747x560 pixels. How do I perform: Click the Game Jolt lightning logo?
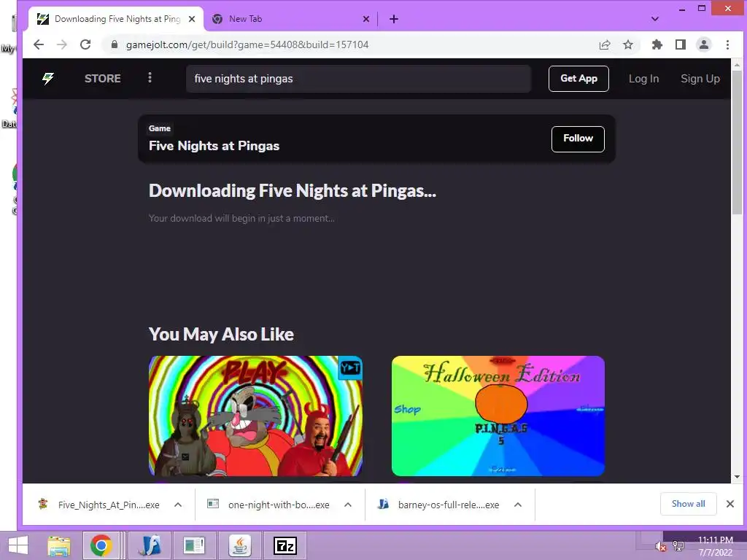[x=48, y=79]
